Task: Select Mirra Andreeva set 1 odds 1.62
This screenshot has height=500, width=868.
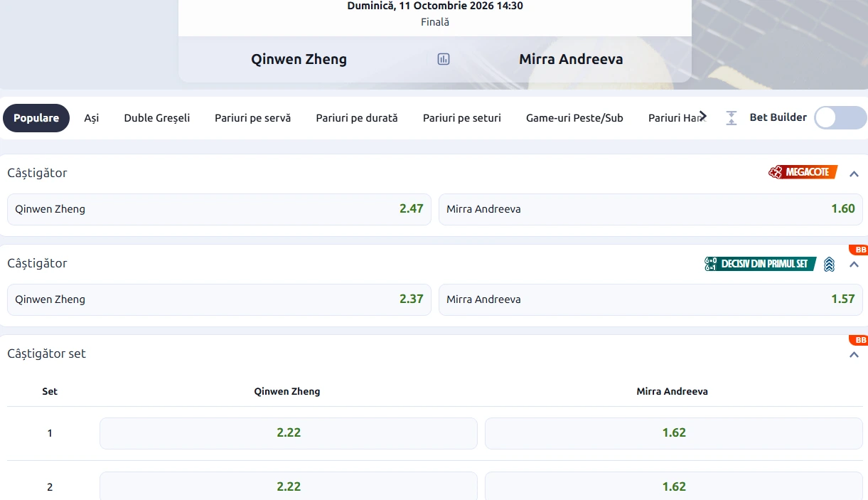Action: tap(674, 433)
